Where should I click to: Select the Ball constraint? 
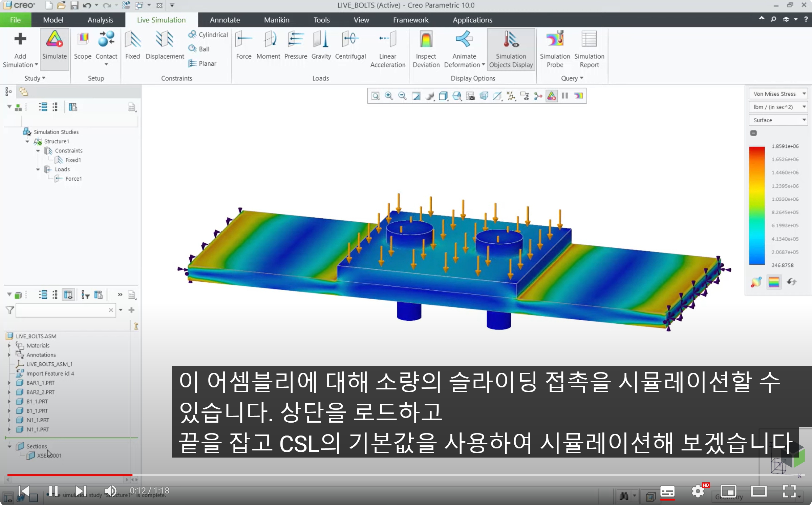click(x=199, y=49)
